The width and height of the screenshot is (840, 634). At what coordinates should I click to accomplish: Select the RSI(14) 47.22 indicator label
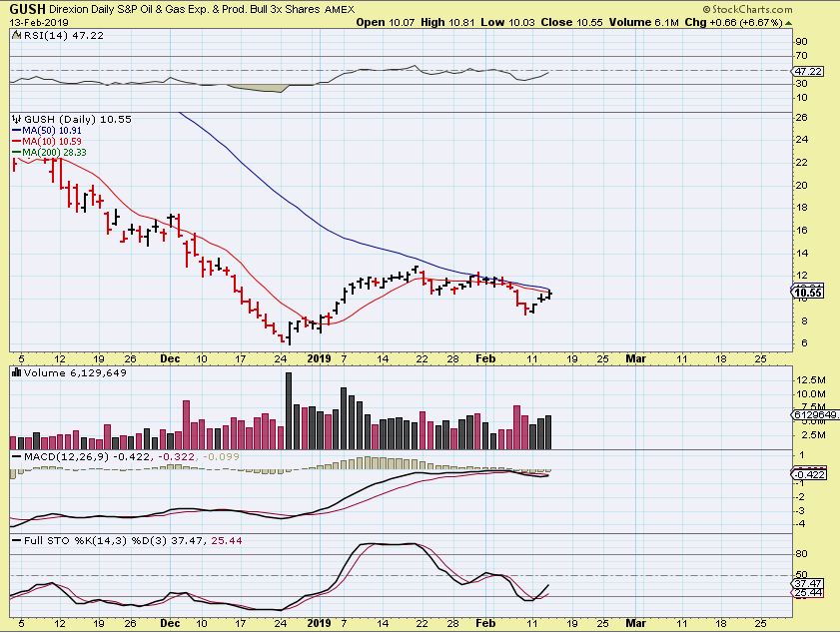pyautogui.click(x=64, y=35)
